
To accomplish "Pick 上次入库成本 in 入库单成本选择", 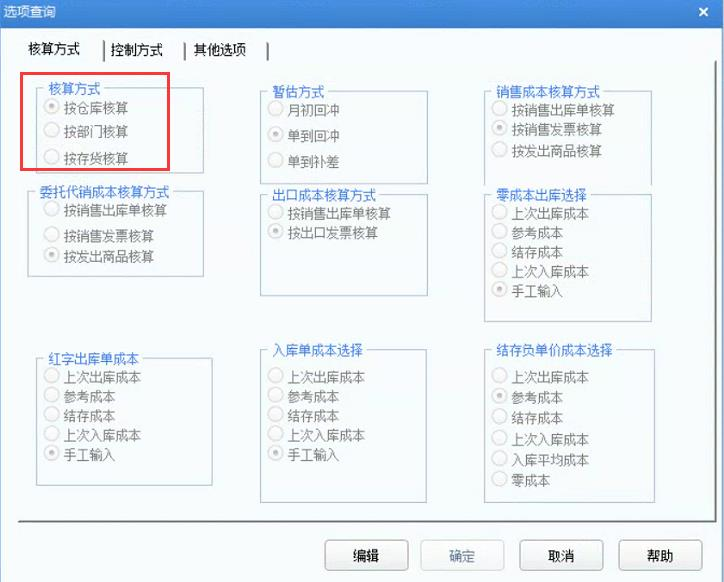I will [276, 435].
